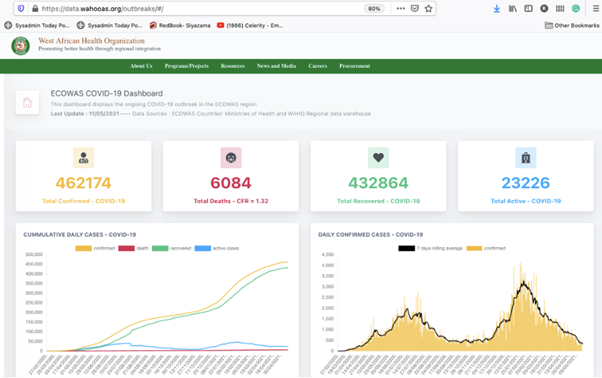Click Total Deaths - CFR = 1.32 label

(x=231, y=201)
